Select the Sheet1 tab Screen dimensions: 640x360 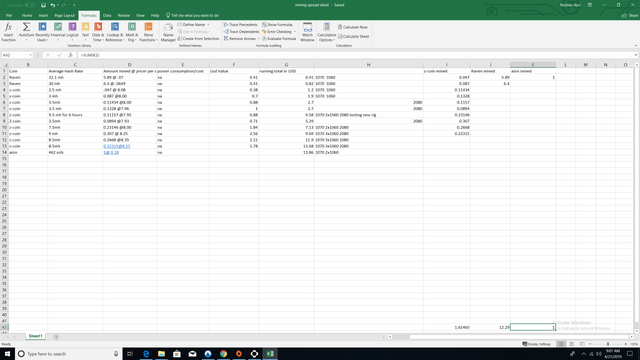(35, 336)
